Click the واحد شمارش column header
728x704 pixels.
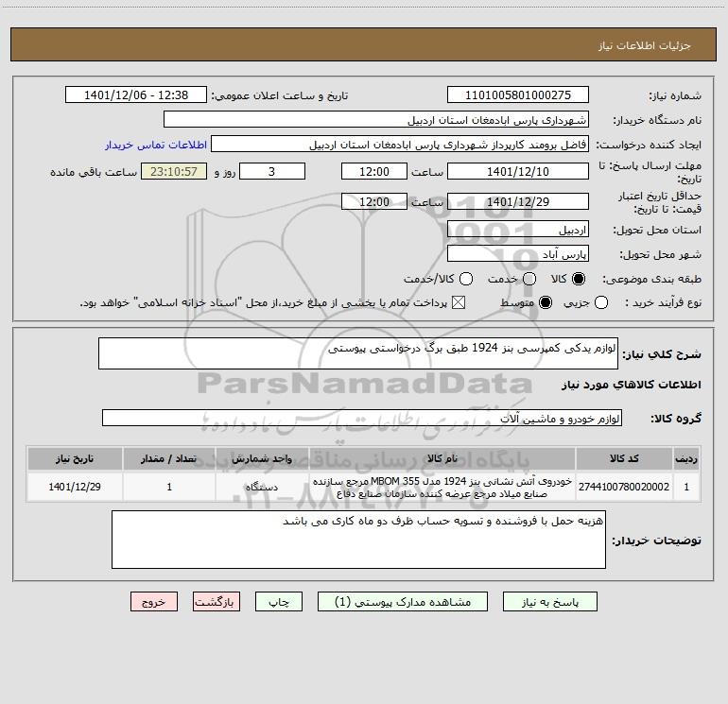(x=262, y=458)
